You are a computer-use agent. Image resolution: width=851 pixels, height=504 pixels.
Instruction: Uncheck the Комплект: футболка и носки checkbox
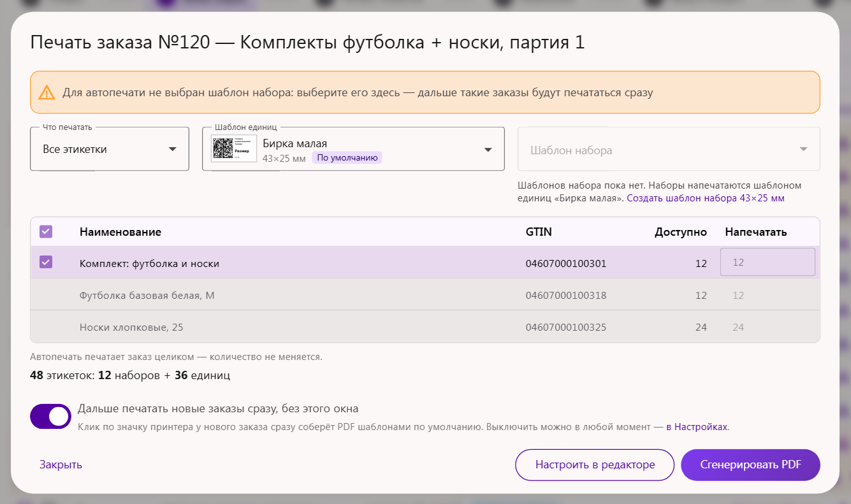(x=46, y=262)
